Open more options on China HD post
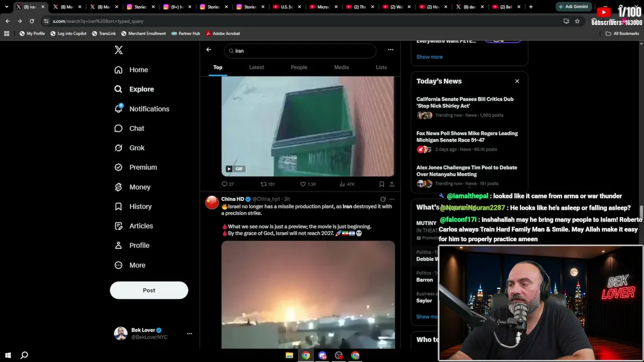 point(392,199)
